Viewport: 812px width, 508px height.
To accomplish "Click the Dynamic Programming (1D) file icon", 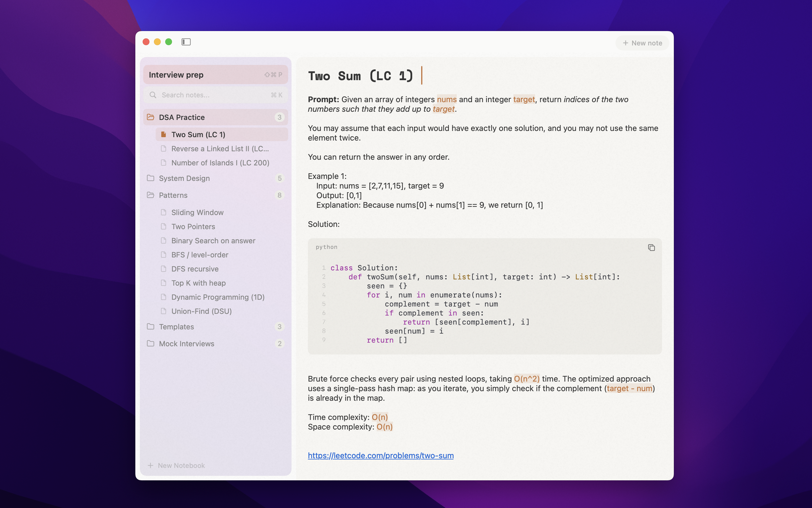I will 164,297.
